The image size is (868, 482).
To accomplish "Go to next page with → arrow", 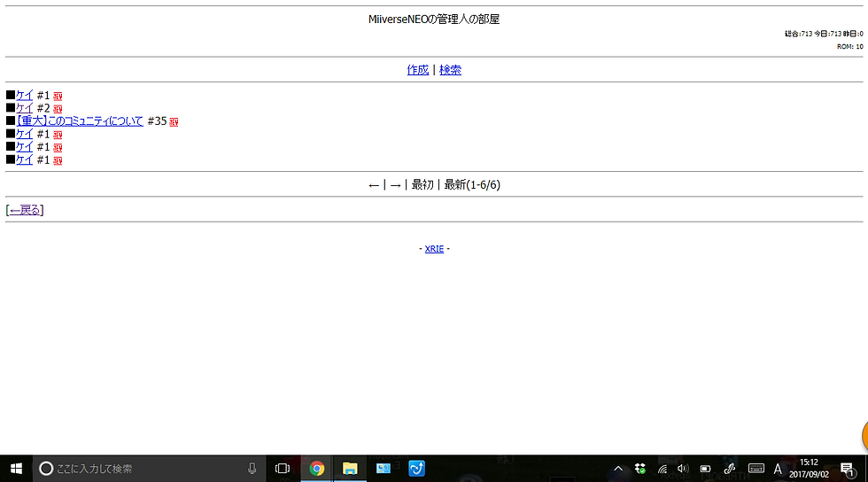I will (395, 185).
